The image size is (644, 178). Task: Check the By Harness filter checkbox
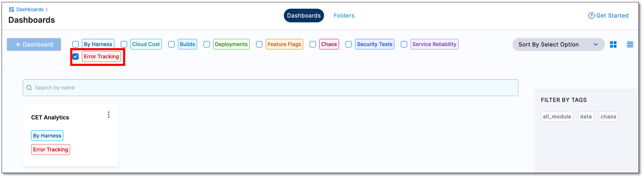click(x=76, y=44)
